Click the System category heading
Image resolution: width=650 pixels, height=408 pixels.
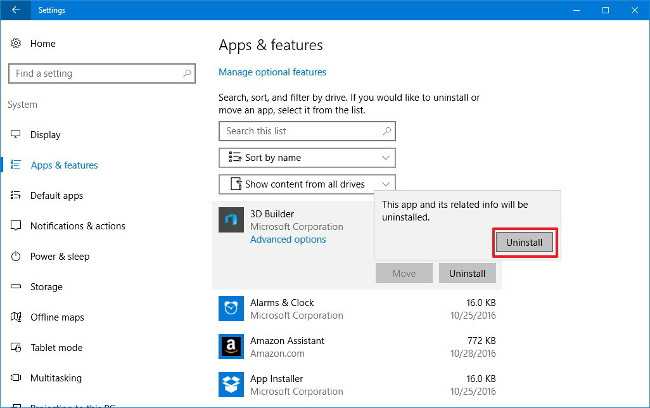coord(22,104)
